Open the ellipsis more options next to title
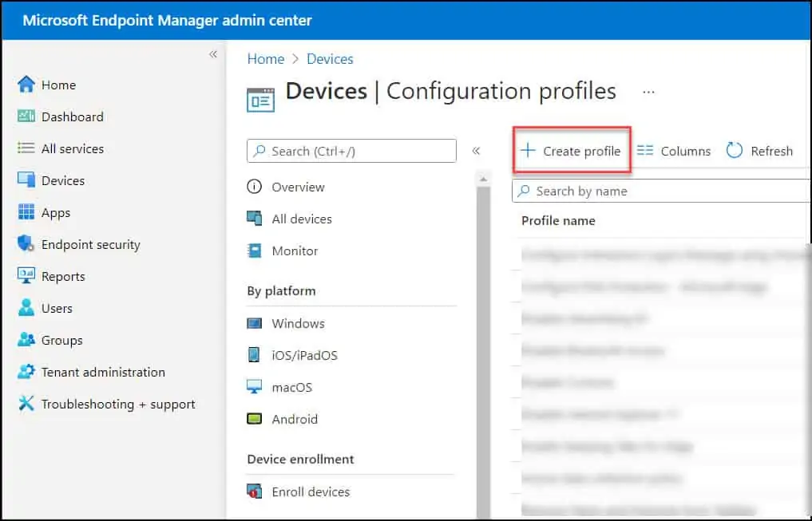This screenshot has height=521, width=812. [648, 92]
